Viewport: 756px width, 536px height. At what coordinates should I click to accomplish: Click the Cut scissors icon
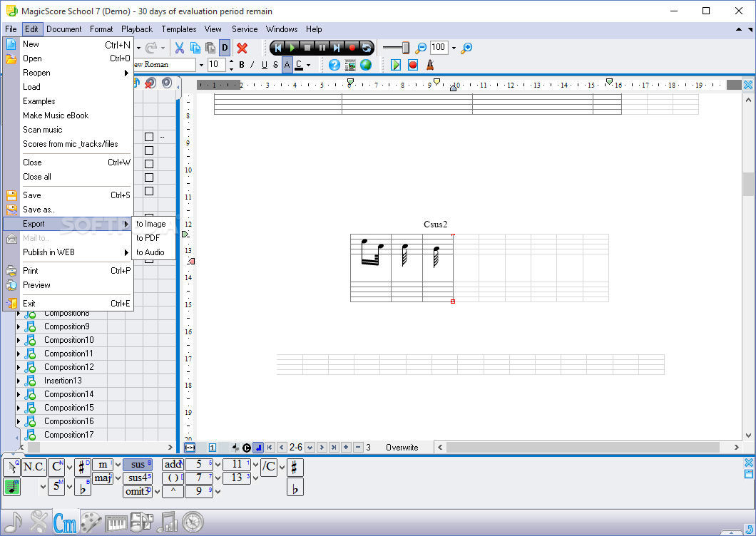pyautogui.click(x=179, y=48)
